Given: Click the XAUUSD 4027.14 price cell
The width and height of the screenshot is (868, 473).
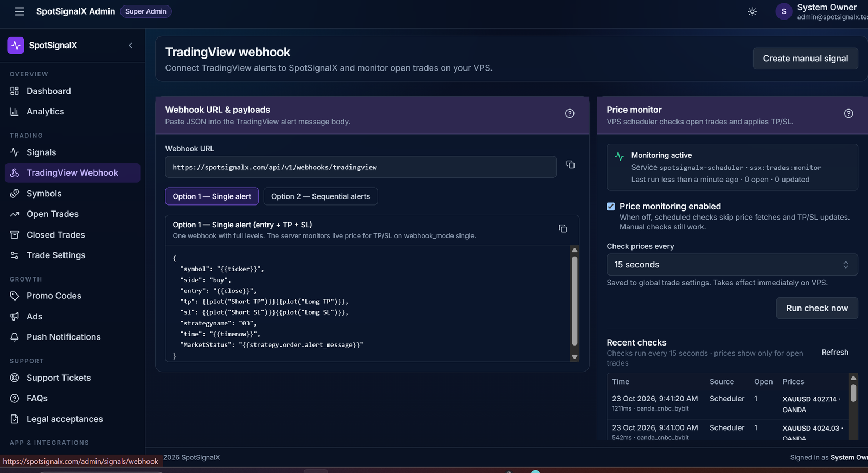Looking at the screenshot, I should [x=811, y=404].
